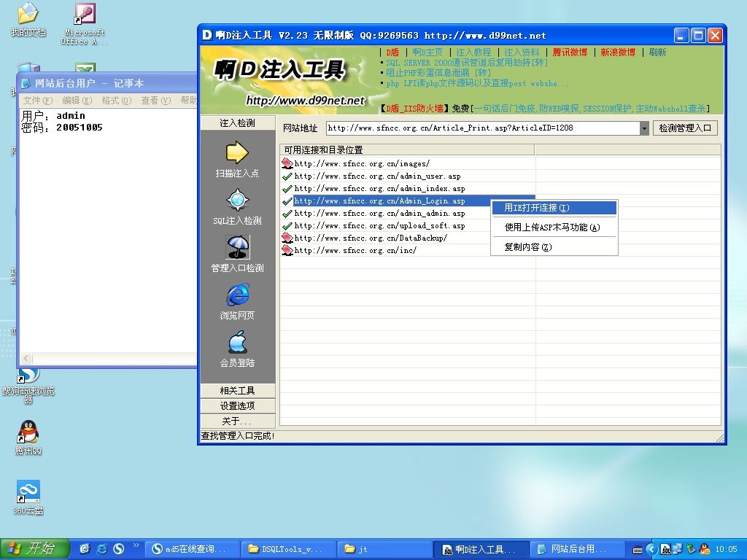Switch to jt folder taskbar button
Screen dimensions: 747x560
[384, 549]
